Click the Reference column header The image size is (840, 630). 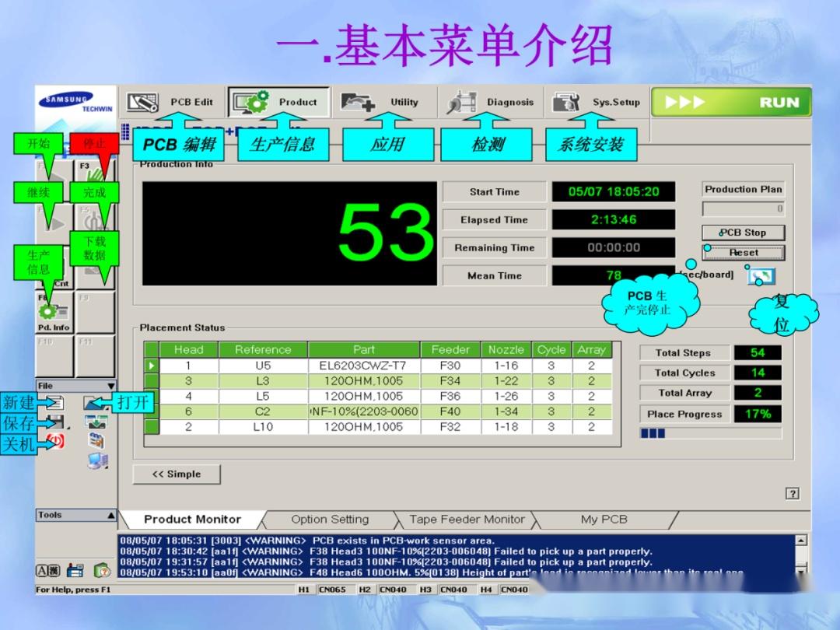[x=263, y=350]
